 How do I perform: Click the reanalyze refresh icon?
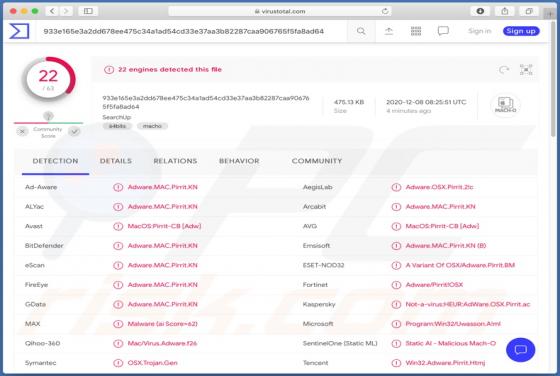point(504,70)
